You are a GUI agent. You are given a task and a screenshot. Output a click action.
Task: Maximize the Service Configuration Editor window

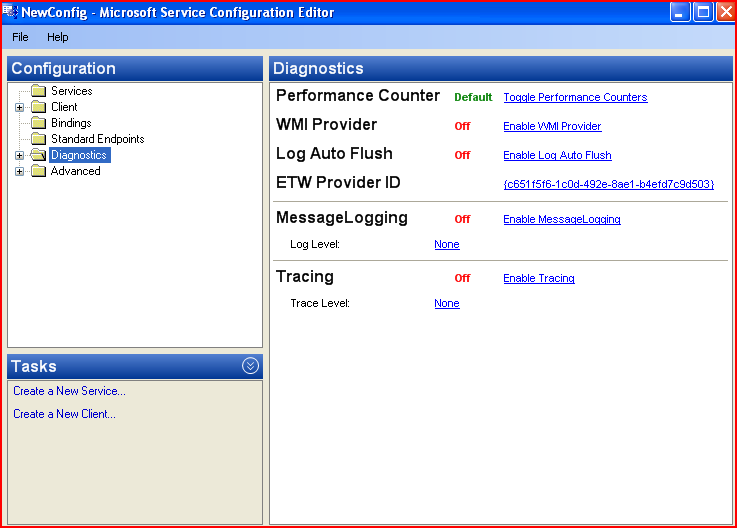[703, 12]
